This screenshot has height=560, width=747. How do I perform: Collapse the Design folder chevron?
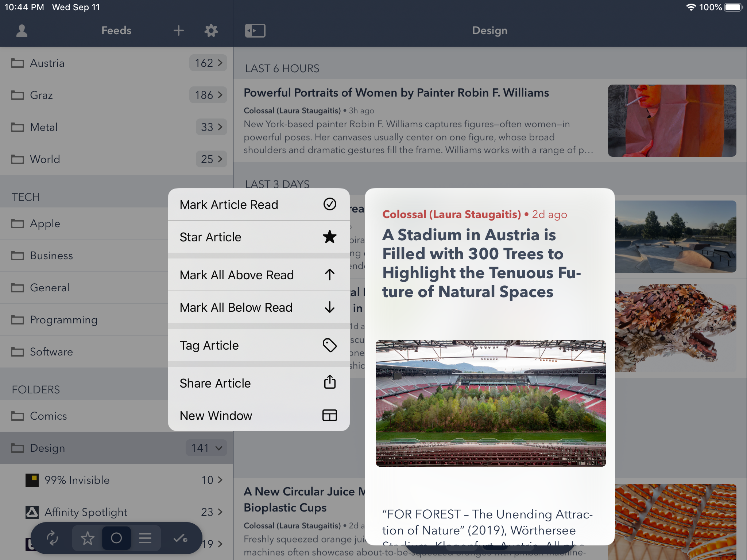(219, 448)
